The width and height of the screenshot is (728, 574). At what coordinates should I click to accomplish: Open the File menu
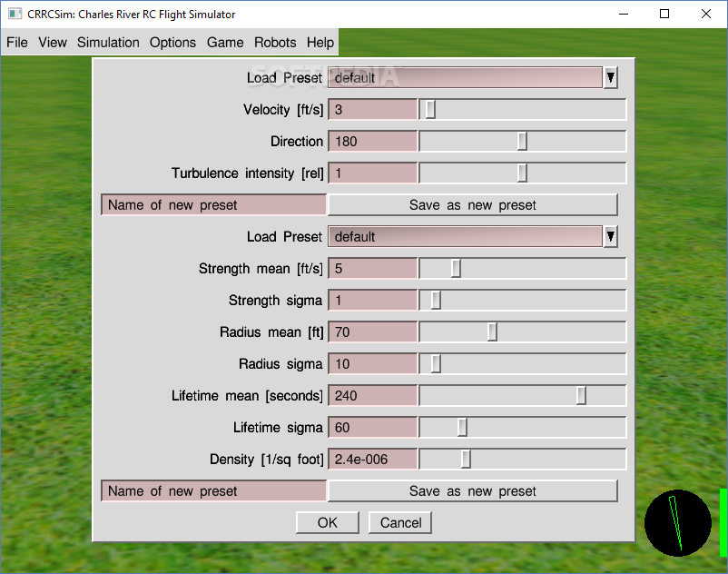17,43
